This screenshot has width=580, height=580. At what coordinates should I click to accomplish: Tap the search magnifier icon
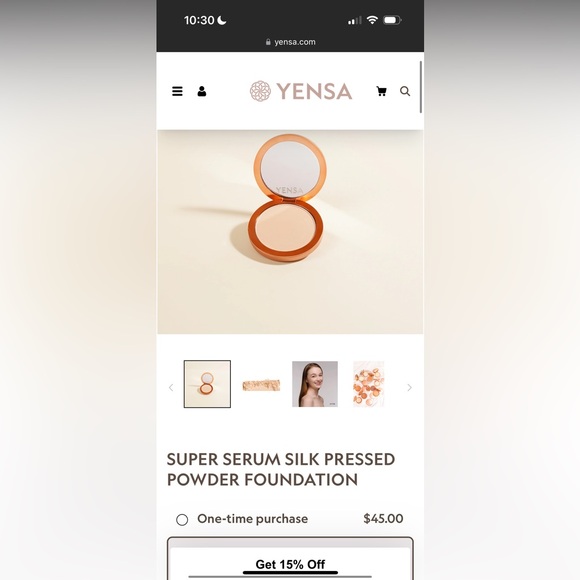click(x=405, y=91)
